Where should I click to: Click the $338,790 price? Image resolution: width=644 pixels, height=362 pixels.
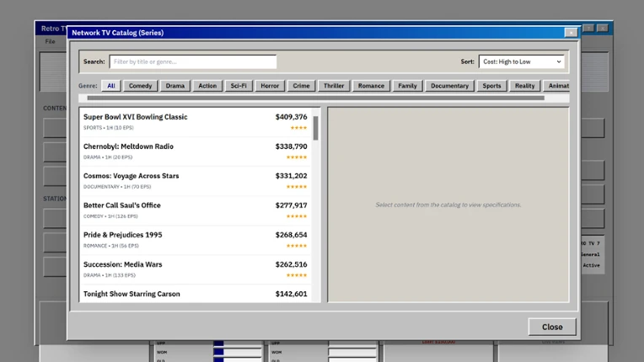click(x=291, y=146)
